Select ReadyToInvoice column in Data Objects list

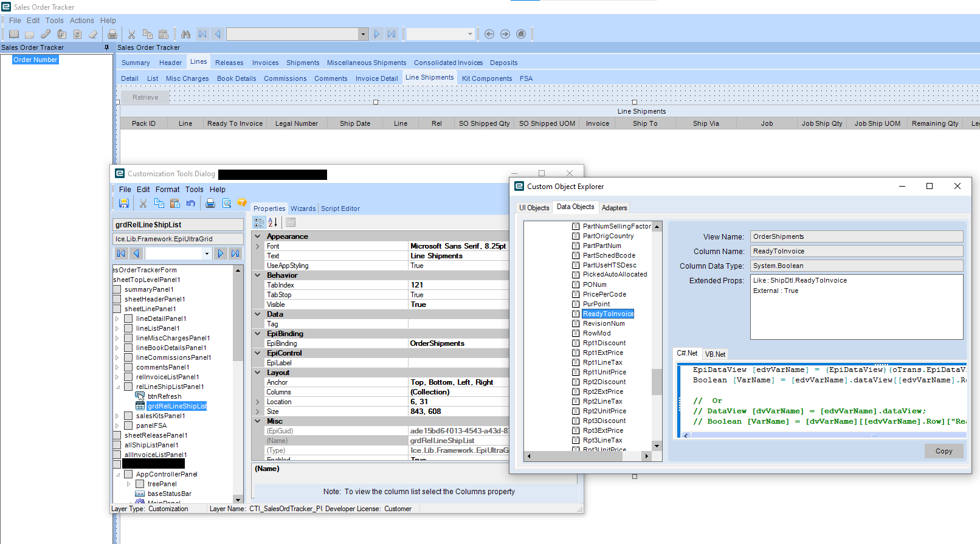click(608, 314)
